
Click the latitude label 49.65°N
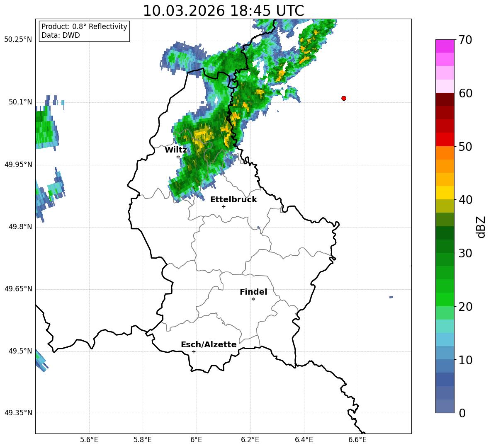pos(18,289)
